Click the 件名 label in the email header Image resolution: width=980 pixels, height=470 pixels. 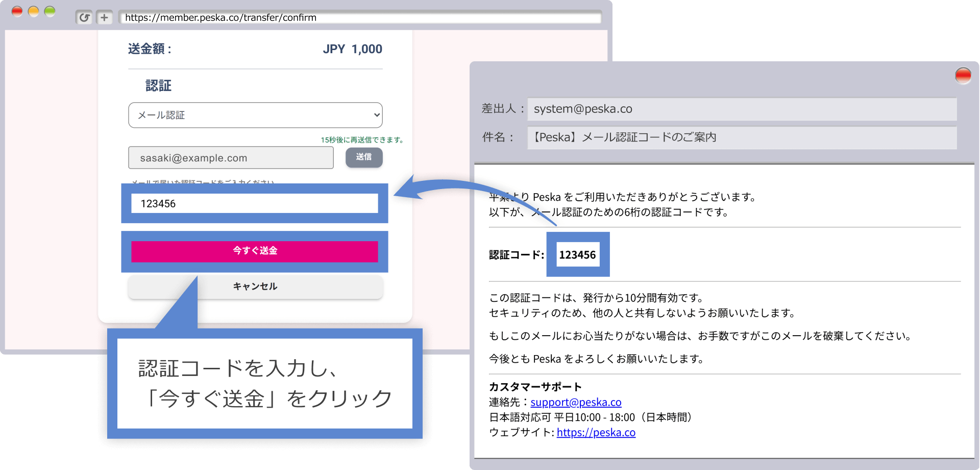pyautogui.click(x=498, y=137)
